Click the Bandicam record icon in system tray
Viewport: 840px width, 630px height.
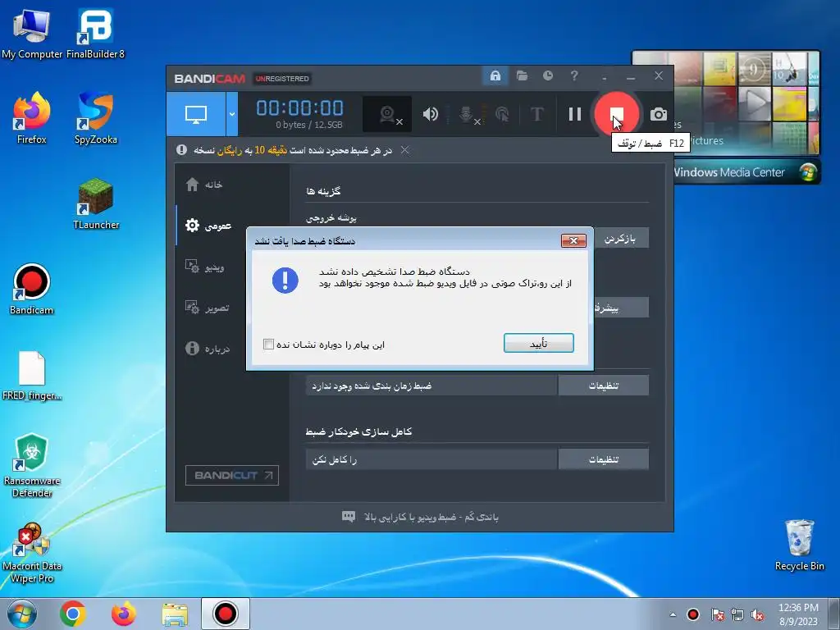692,614
